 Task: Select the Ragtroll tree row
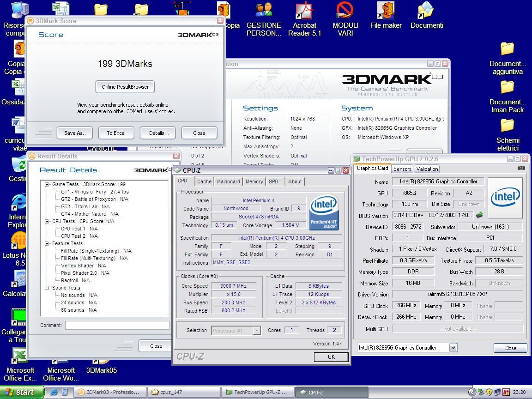click(75, 280)
